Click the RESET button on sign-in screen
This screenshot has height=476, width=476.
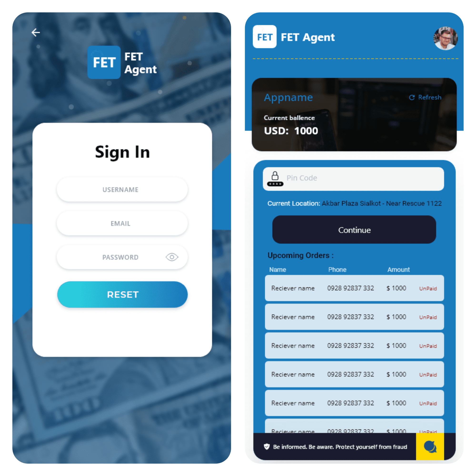pyautogui.click(x=121, y=294)
